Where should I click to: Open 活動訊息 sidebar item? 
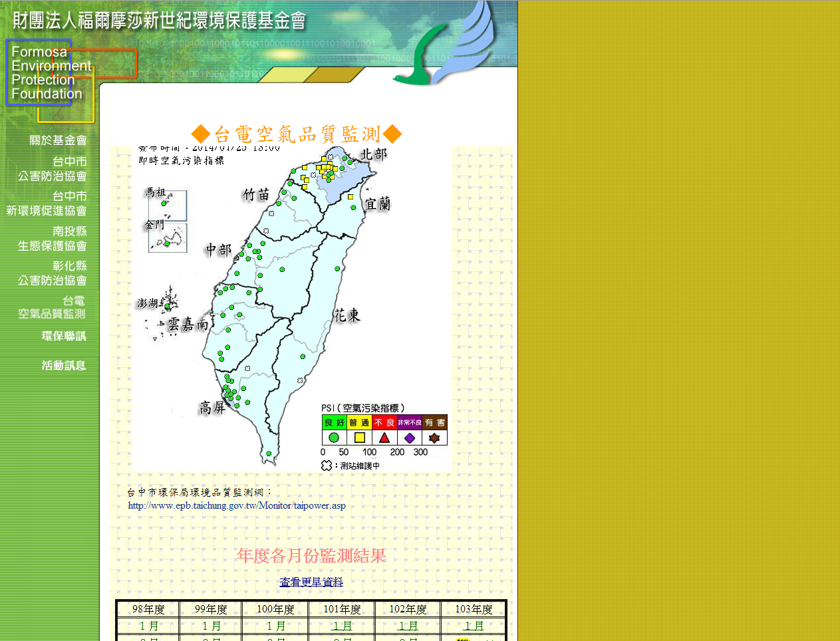[64, 365]
